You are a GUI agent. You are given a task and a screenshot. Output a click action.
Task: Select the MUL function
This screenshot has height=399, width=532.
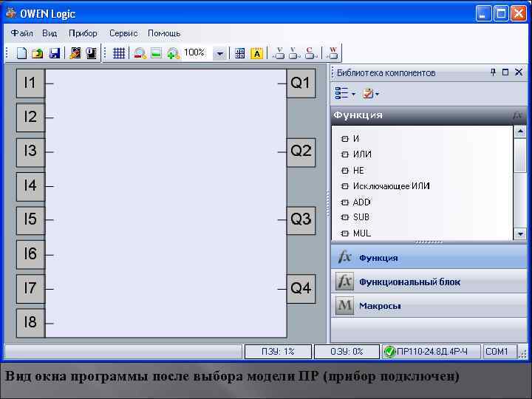pos(356,233)
